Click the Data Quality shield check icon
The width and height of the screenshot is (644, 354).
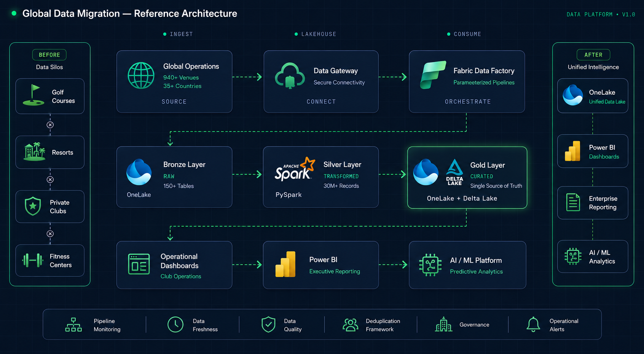tap(268, 324)
